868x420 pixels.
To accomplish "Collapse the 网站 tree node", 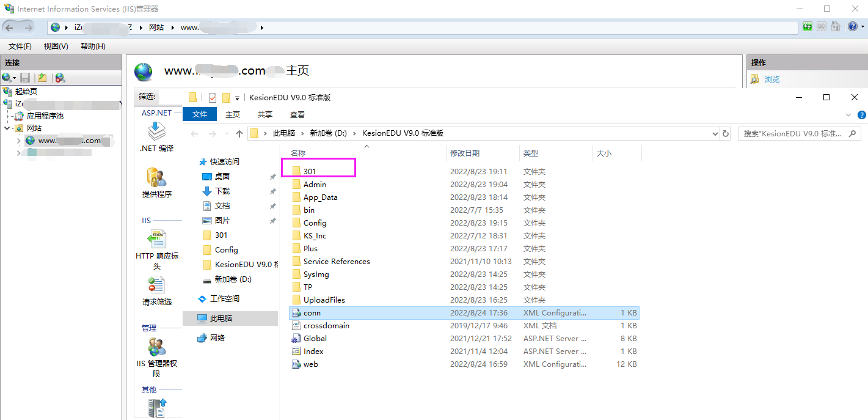I will pos(7,128).
